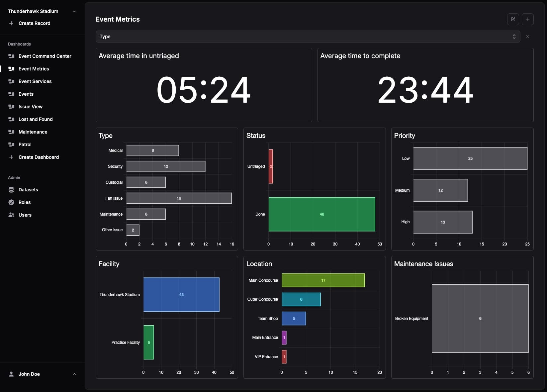Open the Roles admin page
This screenshot has height=392, width=547.
click(25, 202)
